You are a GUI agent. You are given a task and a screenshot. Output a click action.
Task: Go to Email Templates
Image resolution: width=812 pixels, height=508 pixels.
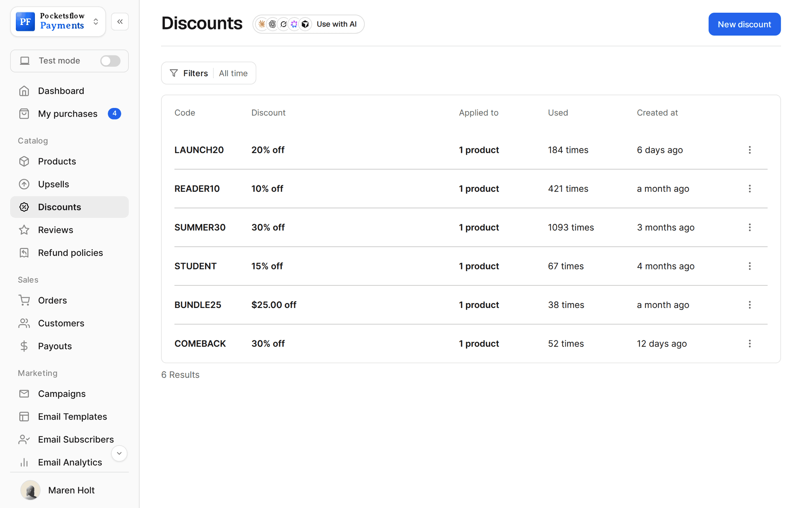[x=69, y=417]
